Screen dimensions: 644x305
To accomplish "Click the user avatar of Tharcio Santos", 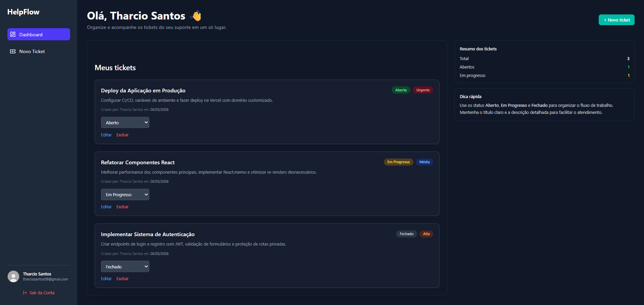I will (x=13, y=276).
